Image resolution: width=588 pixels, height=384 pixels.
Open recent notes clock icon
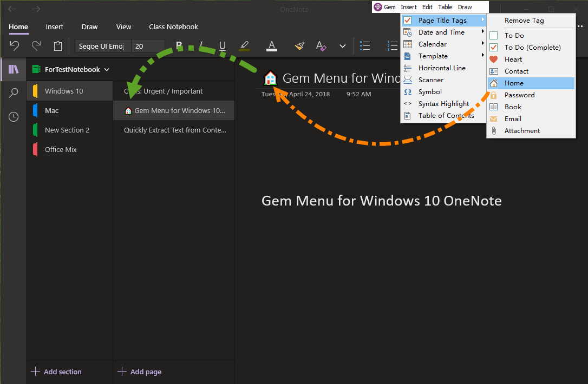(14, 117)
